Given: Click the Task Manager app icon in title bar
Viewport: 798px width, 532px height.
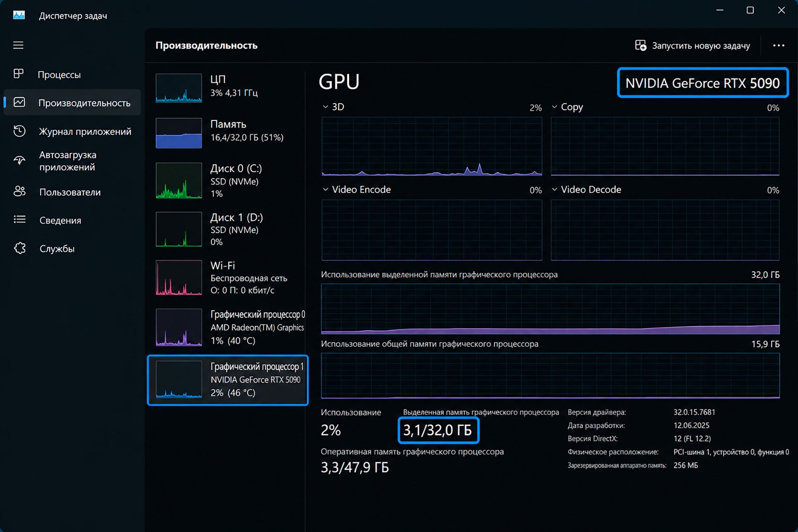Looking at the screenshot, I should 19,15.
